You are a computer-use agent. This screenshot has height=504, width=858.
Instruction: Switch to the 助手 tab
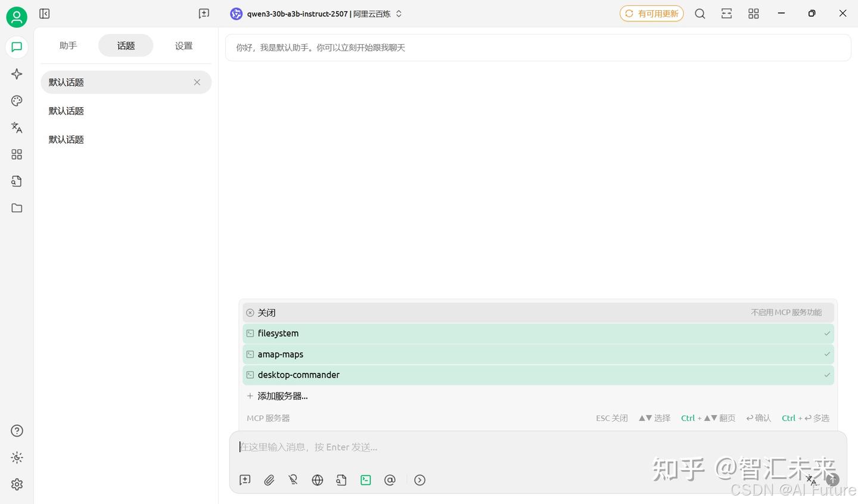click(68, 46)
